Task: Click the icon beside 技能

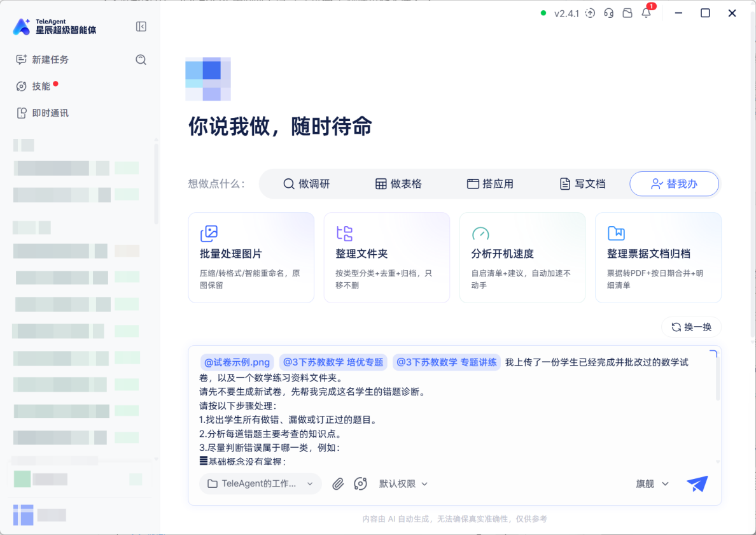Action: [x=21, y=87]
